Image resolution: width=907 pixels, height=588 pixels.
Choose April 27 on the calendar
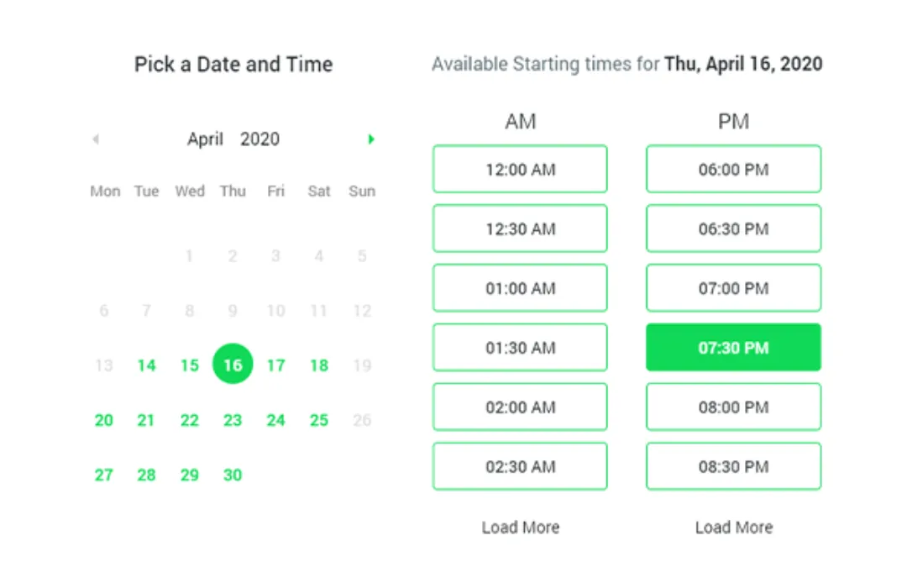coord(104,475)
